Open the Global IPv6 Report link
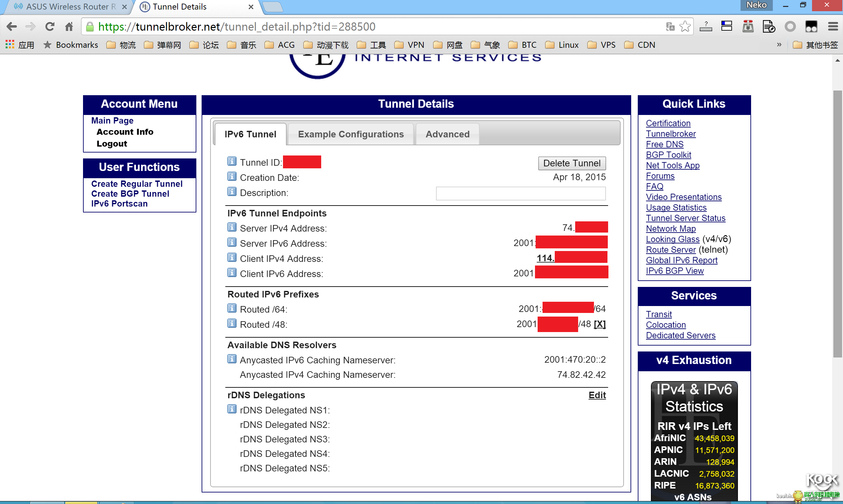843x504 pixels. (682, 260)
